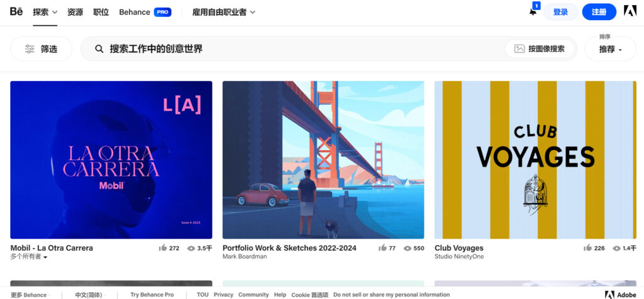Screen dimensions: 644x299
Task: Click the image icon in the image-search button
Action: click(519, 49)
